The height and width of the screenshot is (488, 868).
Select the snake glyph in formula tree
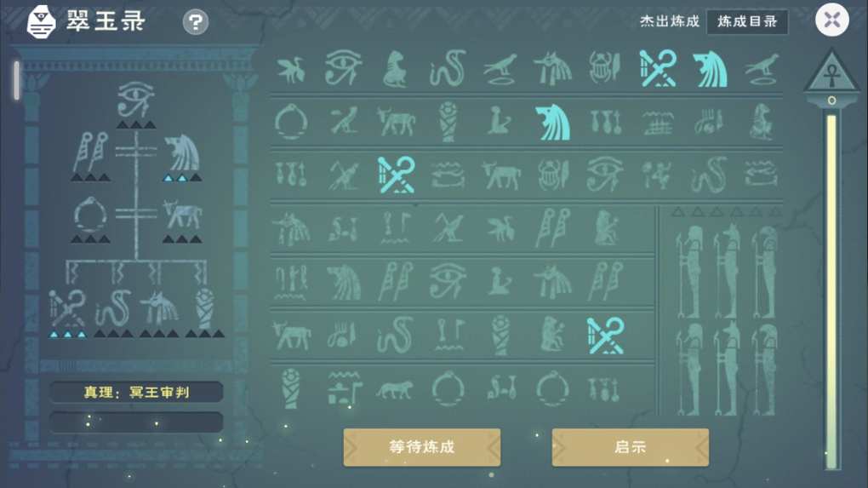pyautogui.click(x=113, y=308)
